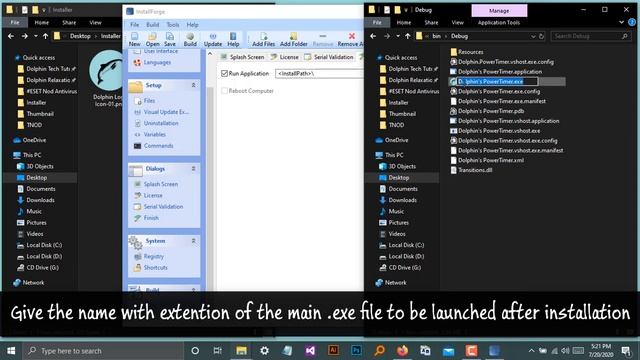Screen dimensions: 640x360
Task: Open Firefox from the taskbar
Action: coord(402,351)
